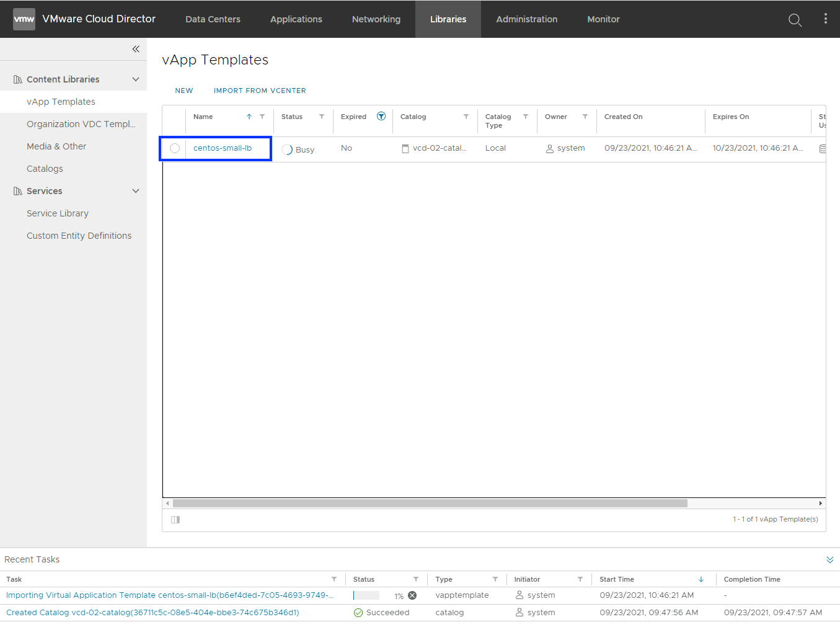Cancel the importing template task

click(412, 595)
